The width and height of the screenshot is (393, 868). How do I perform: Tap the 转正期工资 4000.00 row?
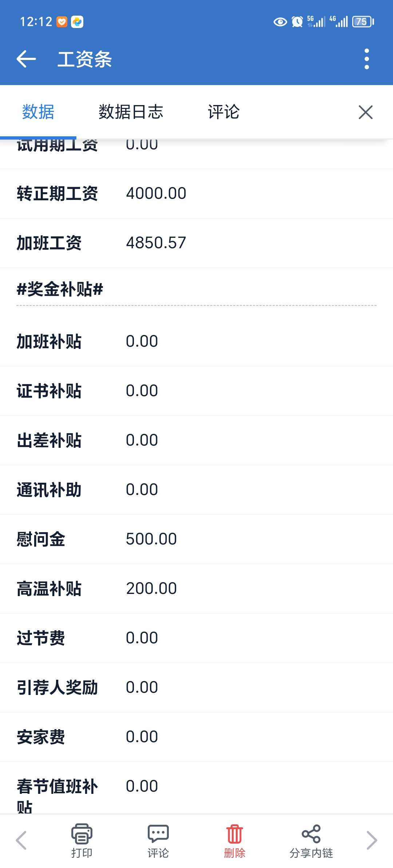tap(196, 193)
